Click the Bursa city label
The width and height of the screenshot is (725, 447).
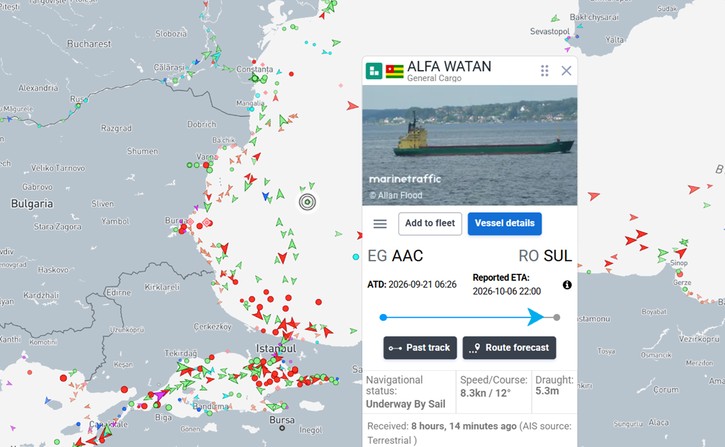(x=282, y=420)
